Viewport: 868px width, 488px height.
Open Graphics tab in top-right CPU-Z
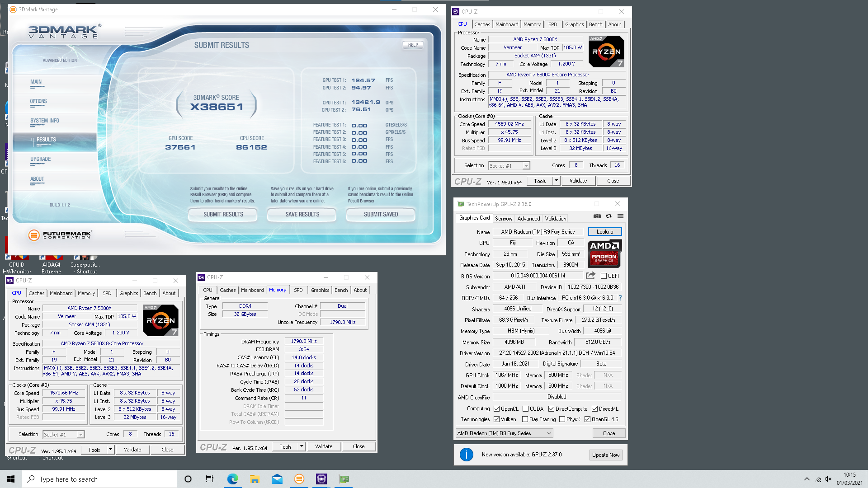(574, 24)
